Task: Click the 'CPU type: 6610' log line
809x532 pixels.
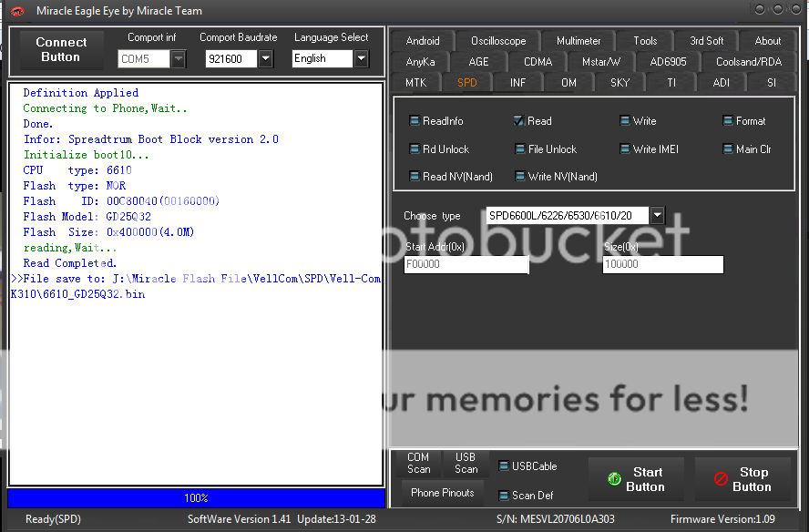Action: (x=77, y=170)
